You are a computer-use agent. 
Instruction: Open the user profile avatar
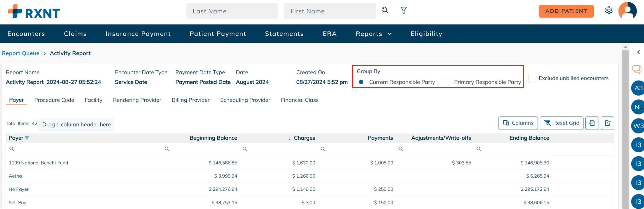click(627, 11)
